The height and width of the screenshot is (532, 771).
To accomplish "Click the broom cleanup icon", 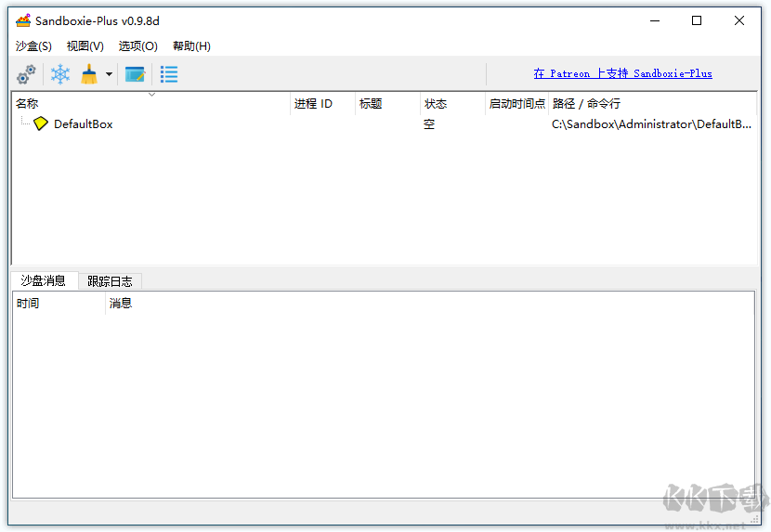I will coord(89,74).
